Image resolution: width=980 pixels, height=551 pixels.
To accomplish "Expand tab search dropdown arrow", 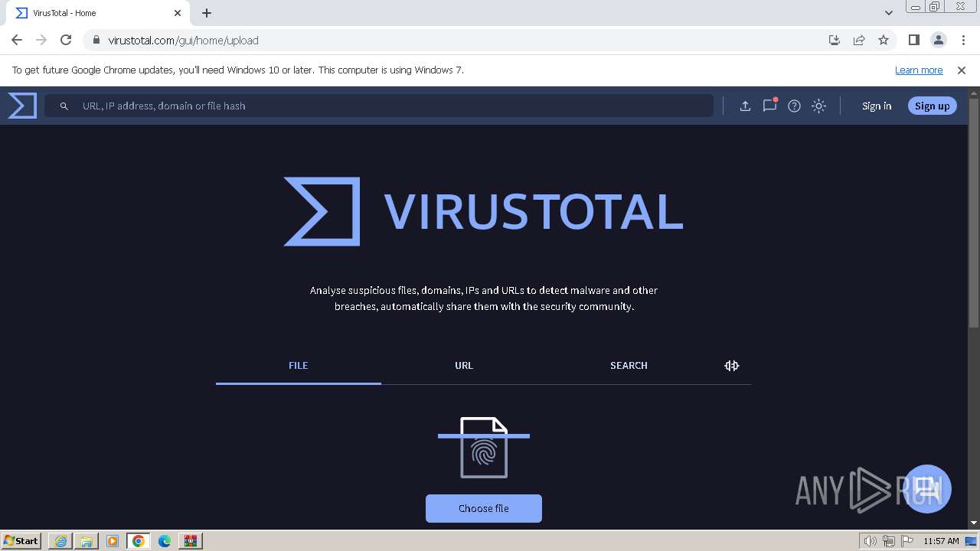I will pyautogui.click(x=889, y=13).
